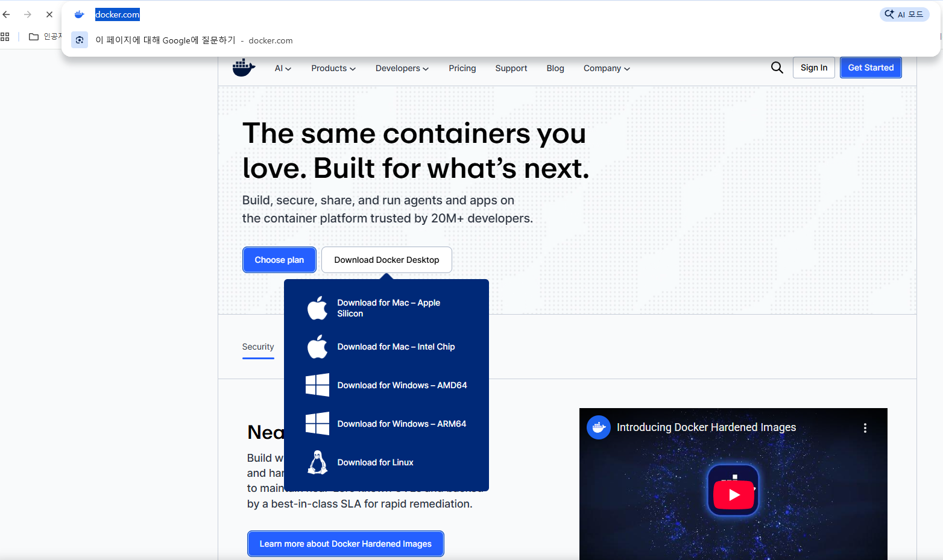Open the Support page
The width and height of the screenshot is (943, 560).
(x=511, y=68)
